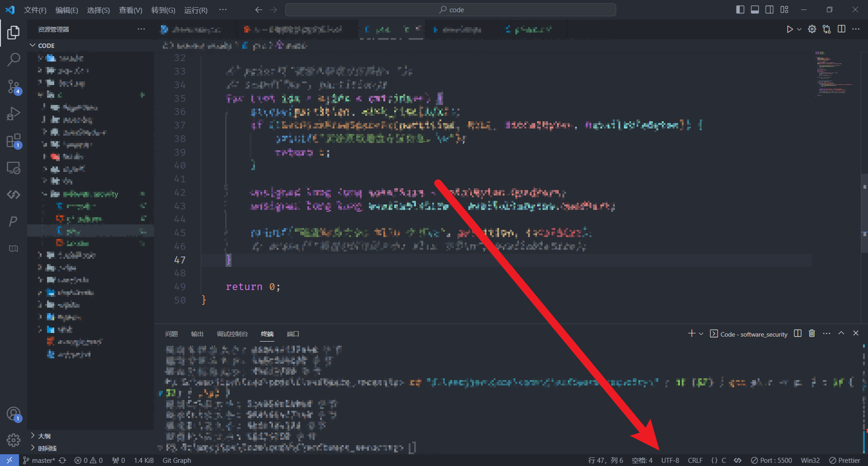Toggle the bottom panel visibility
The height and width of the screenshot is (466, 868).
pyautogui.click(x=755, y=10)
